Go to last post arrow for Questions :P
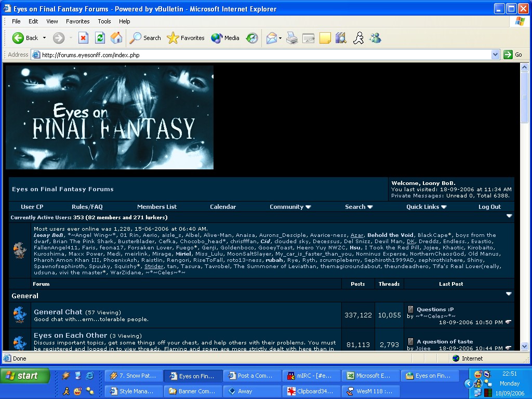 pos(508,322)
